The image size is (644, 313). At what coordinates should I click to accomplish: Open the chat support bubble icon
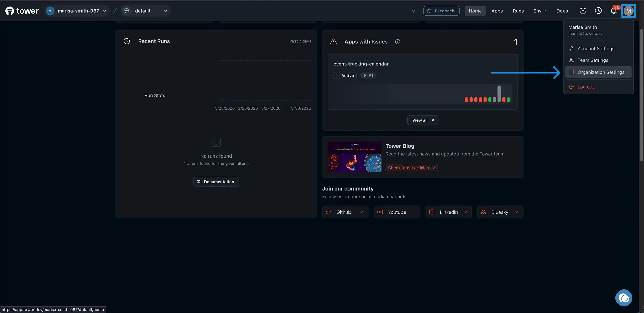(x=624, y=298)
